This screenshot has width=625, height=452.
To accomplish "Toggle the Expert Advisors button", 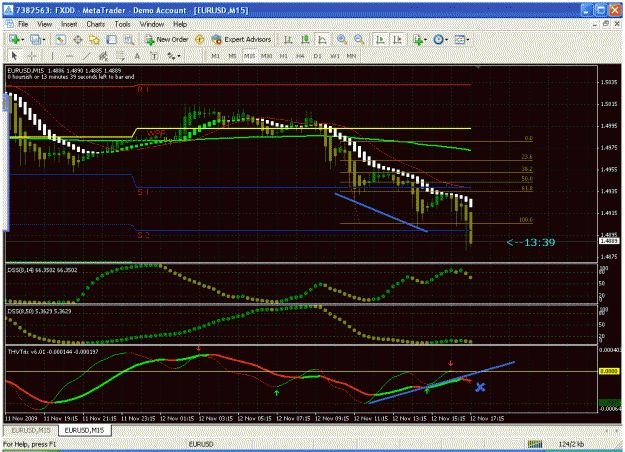I will coord(242,39).
